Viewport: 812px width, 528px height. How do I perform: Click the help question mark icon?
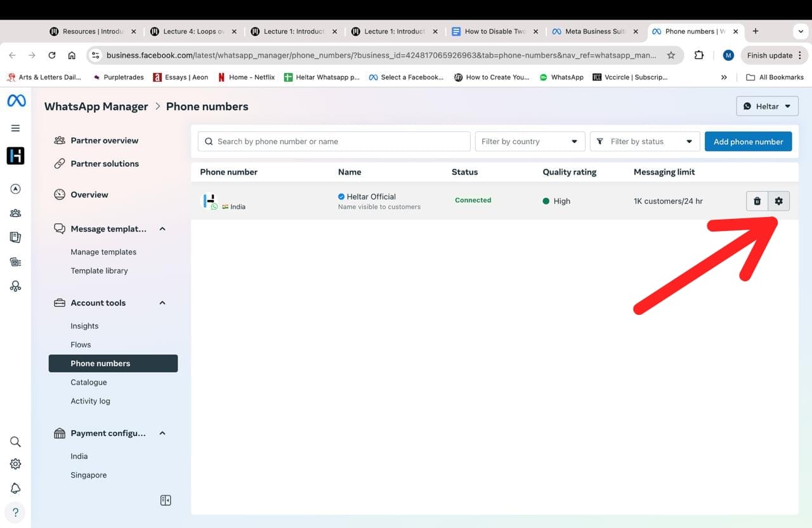pos(16,512)
